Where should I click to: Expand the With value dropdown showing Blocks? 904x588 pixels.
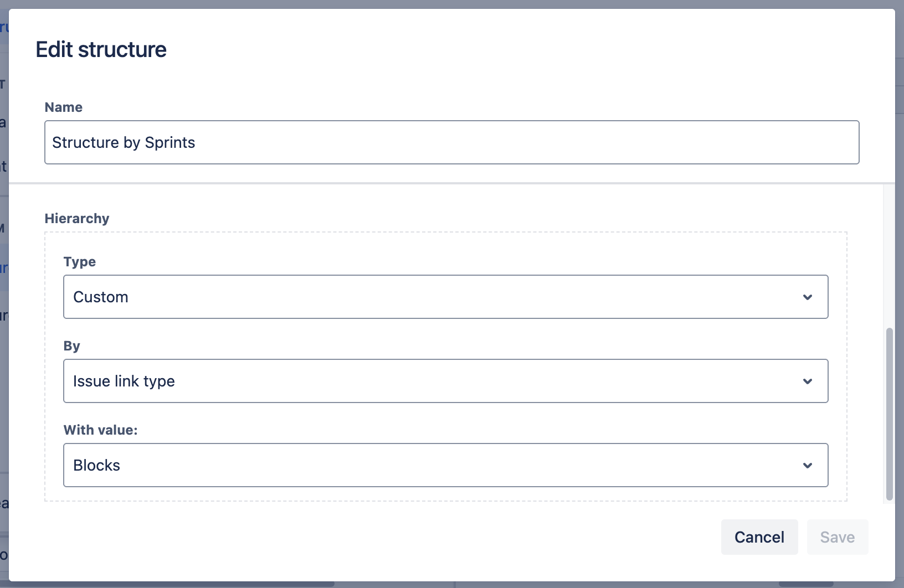(x=445, y=465)
